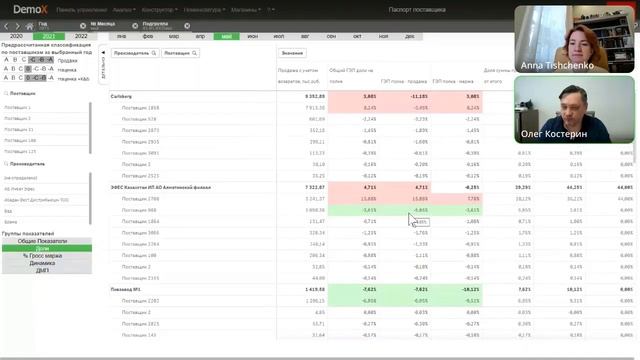The height and width of the screenshot is (360, 640).
Task: Toggle the highlighted май month
Action: click(x=227, y=36)
